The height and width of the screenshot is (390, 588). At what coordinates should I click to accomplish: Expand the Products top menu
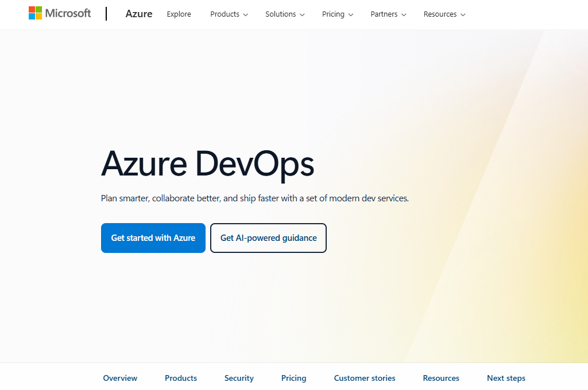(x=229, y=14)
